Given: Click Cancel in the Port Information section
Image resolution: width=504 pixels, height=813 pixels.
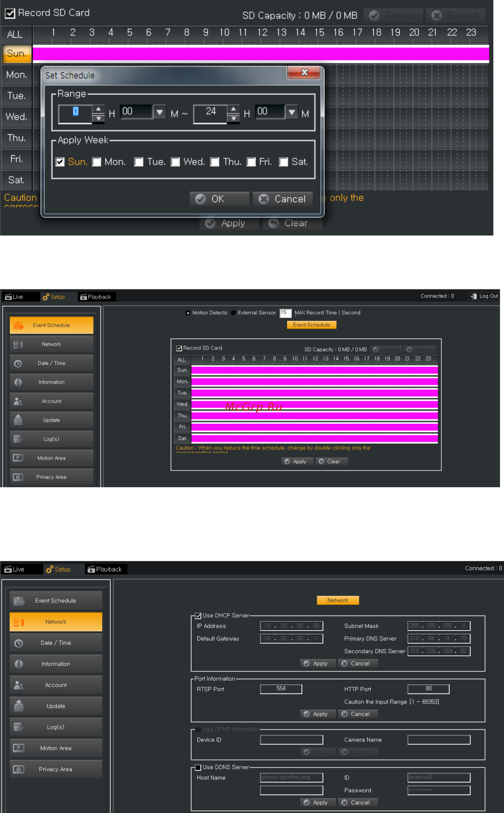Looking at the screenshot, I should point(358,714).
